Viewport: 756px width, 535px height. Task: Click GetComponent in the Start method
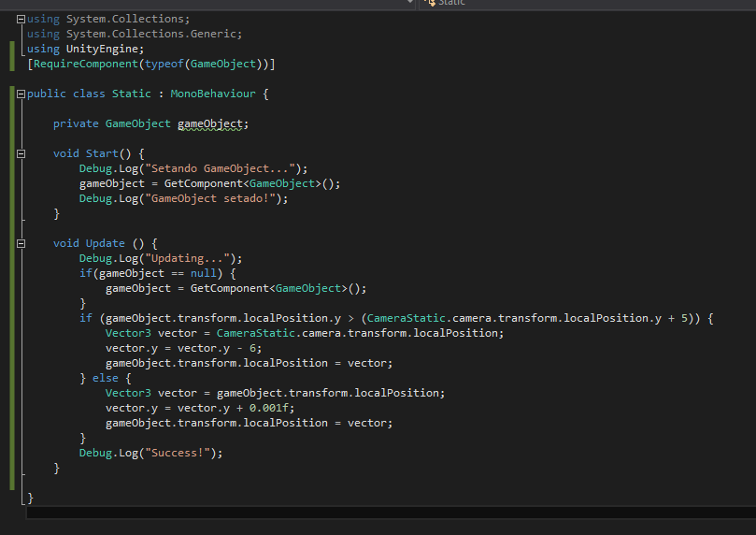[203, 183]
